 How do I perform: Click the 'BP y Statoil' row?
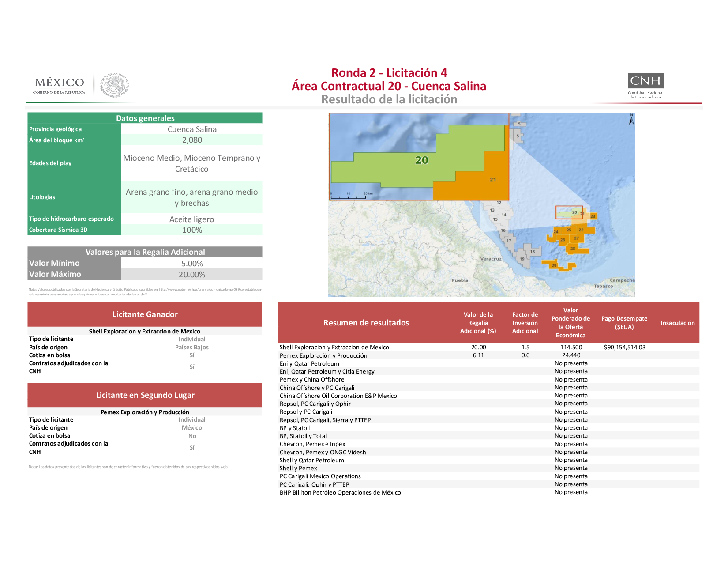pyautogui.click(x=489, y=428)
